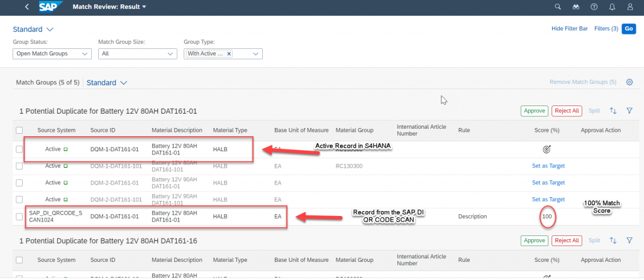Click International Article Number header, first table
Screen dimensions: 644x280
tap(421, 131)
